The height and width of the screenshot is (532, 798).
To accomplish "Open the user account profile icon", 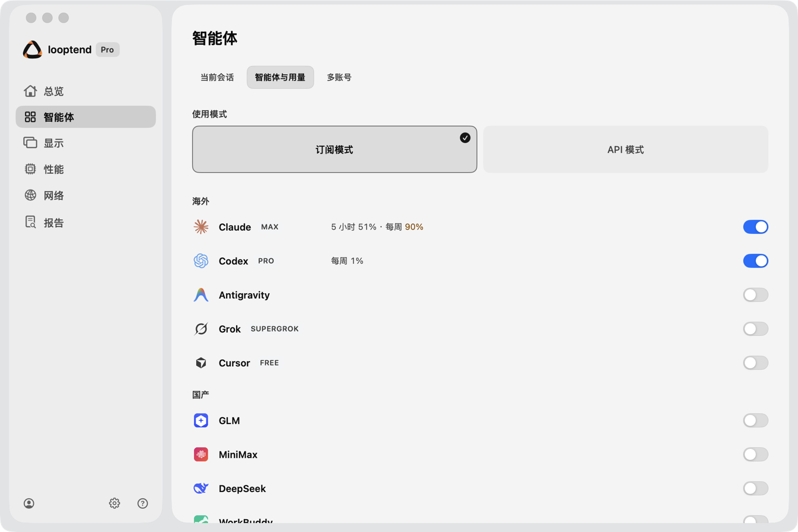I will (29, 503).
